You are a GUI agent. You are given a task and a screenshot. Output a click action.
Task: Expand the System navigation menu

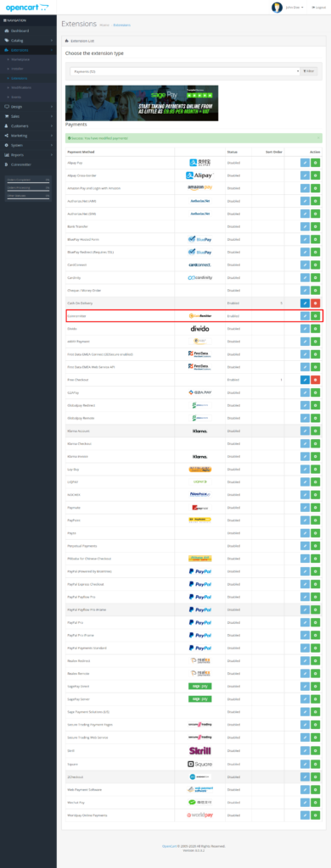coord(28,145)
